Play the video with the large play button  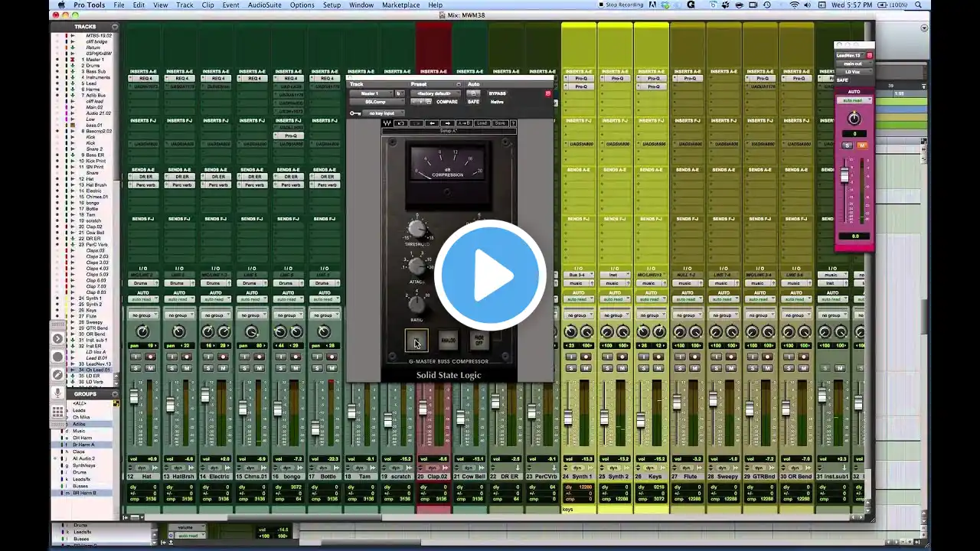490,275
